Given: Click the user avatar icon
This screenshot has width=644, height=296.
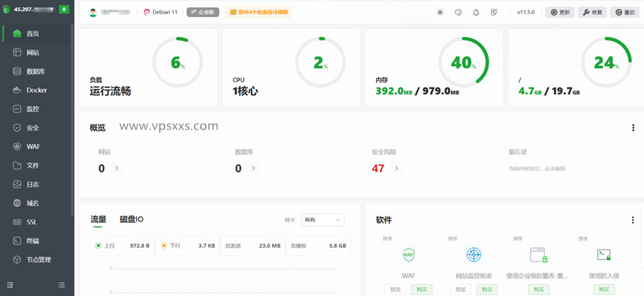Looking at the screenshot, I should (x=93, y=12).
